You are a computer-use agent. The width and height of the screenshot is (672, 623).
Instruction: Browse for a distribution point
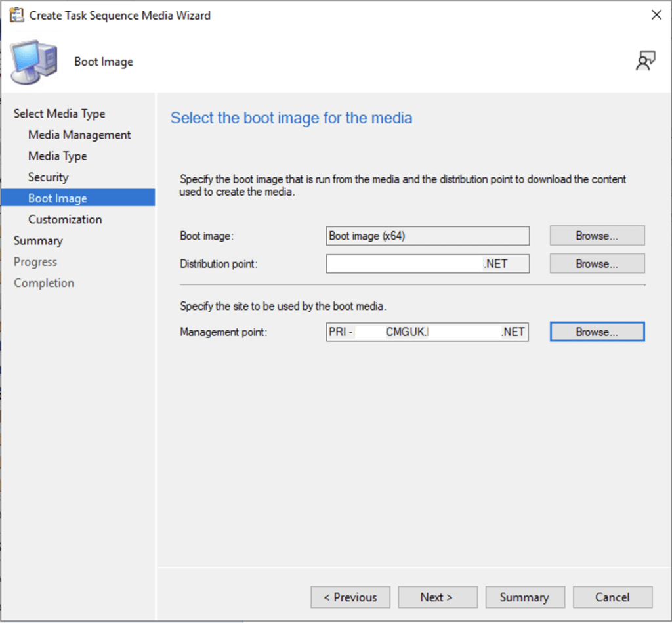(x=597, y=264)
